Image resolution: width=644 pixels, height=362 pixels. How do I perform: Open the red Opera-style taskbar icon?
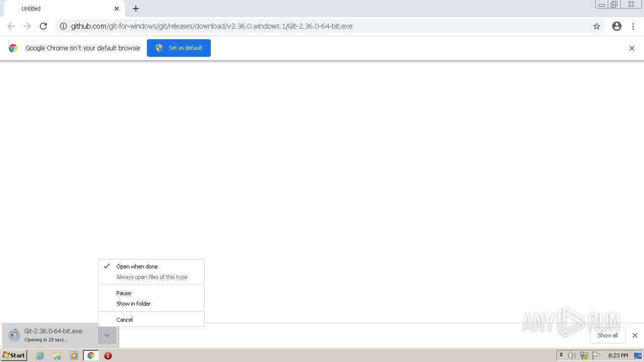(x=108, y=355)
